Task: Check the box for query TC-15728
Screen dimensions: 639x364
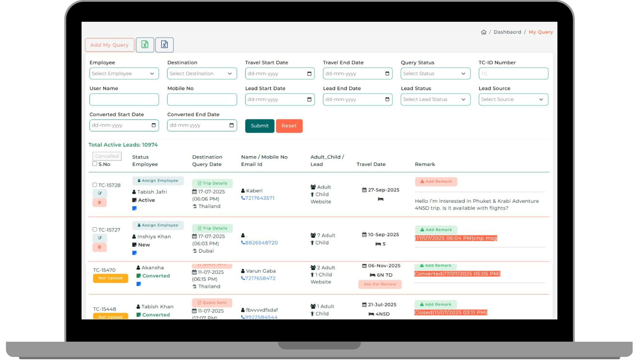Action: pos(95,185)
